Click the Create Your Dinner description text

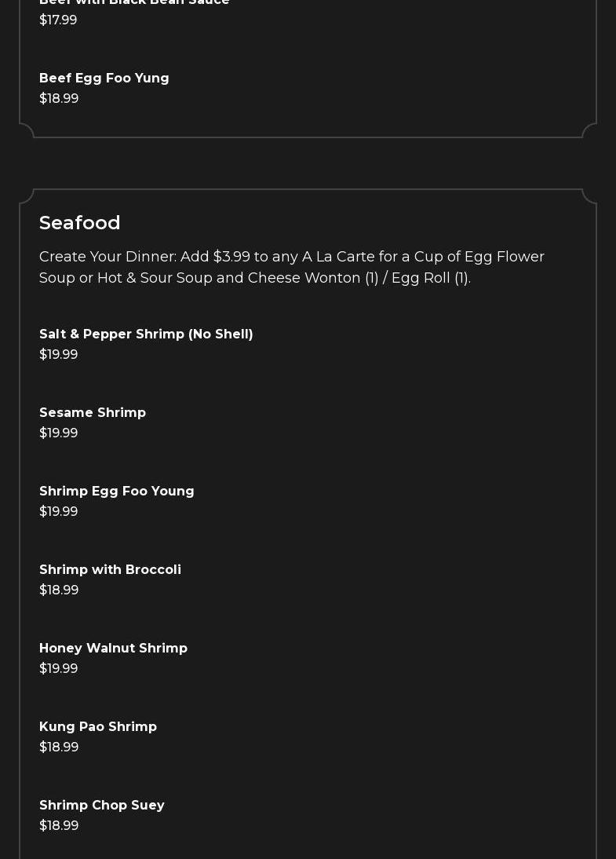292,267
